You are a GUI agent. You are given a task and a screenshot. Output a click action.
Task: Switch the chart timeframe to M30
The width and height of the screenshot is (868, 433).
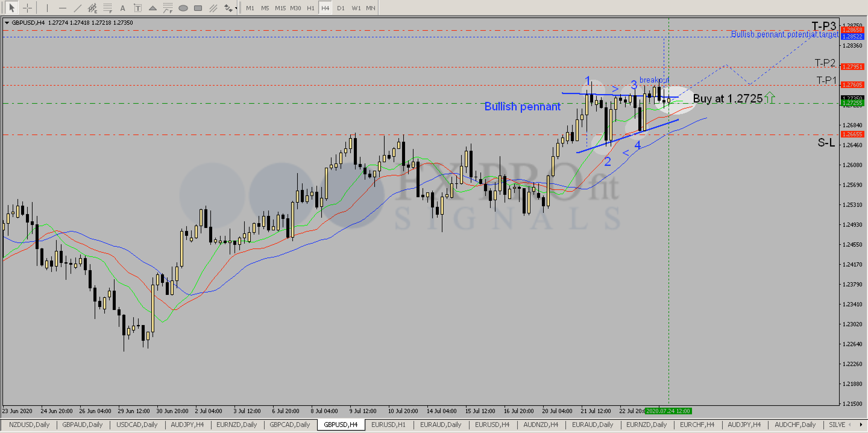[295, 8]
